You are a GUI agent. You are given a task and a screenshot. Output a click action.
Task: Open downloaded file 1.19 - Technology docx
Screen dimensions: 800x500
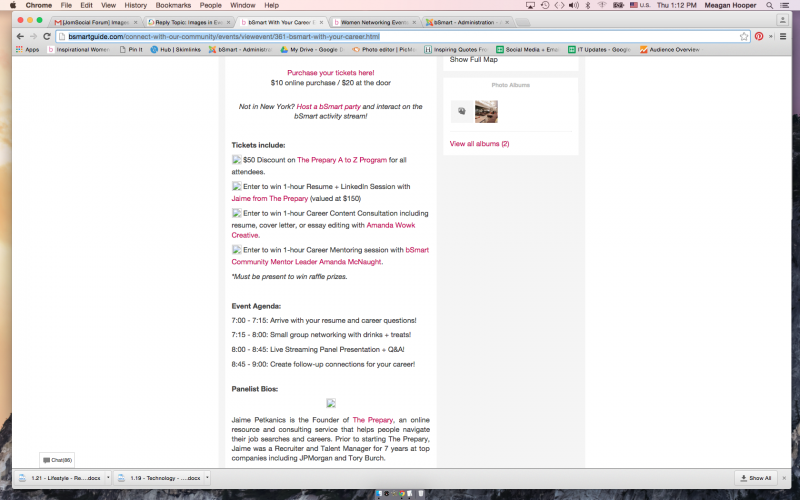[x=159, y=478]
